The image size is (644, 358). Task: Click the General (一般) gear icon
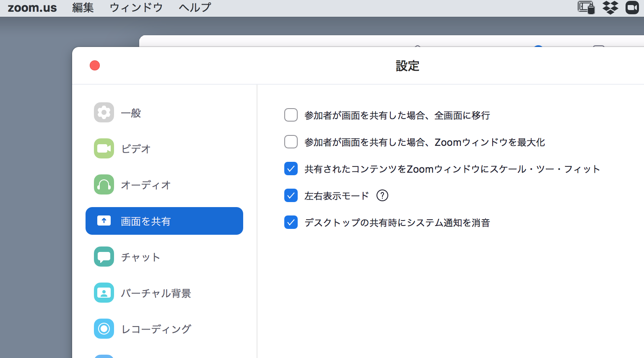point(104,112)
